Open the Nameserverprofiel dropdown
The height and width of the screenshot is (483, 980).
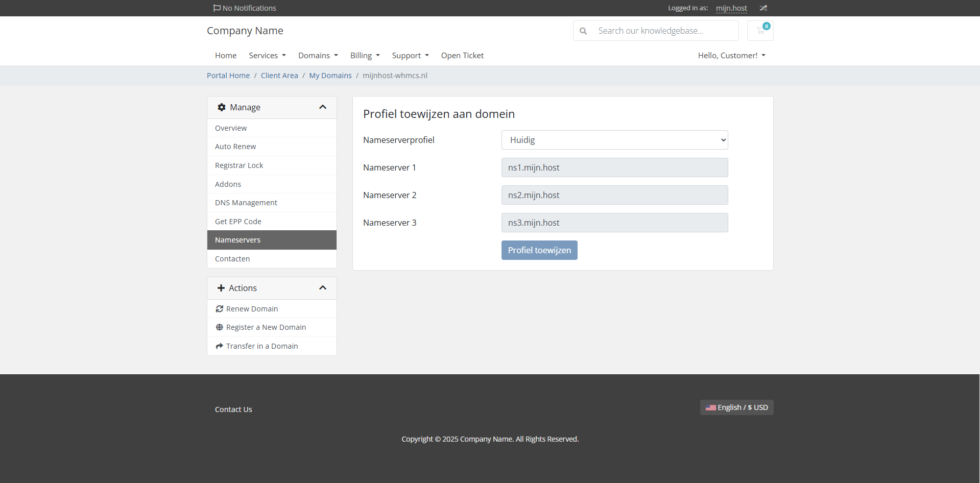tap(614, 140)
